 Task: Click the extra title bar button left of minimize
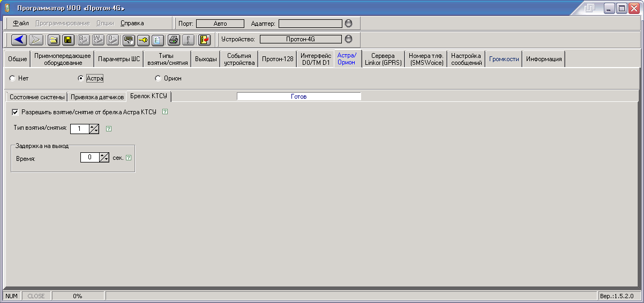pos(590,8)
